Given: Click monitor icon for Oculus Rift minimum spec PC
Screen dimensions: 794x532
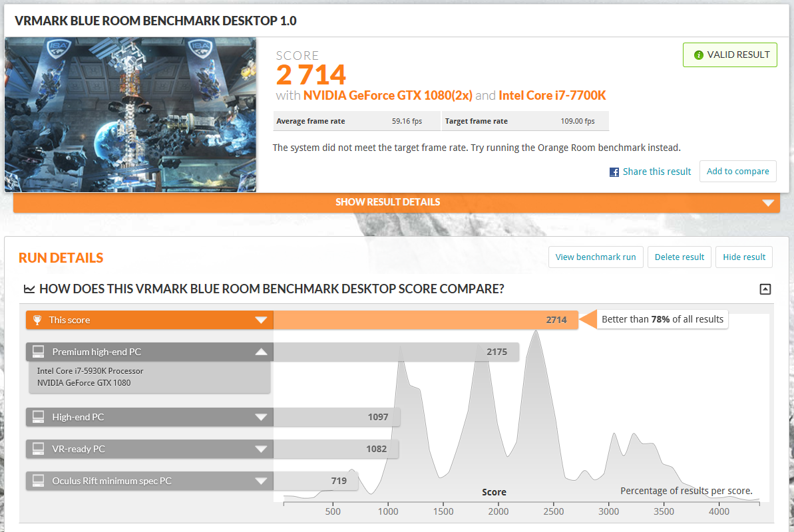Looking at the screenshot, I should (x=39, y=480).
